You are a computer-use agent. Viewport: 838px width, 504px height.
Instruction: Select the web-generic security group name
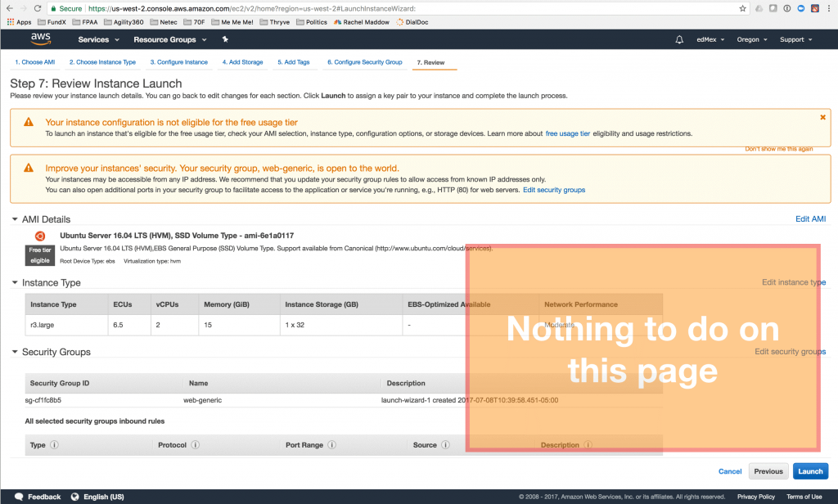click(x=202, y=400)
